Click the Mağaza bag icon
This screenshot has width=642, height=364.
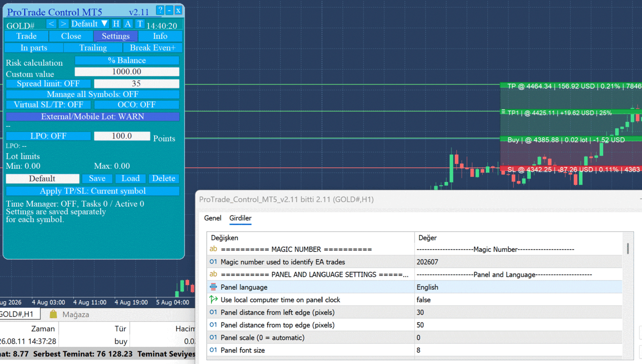click(54, 314)
